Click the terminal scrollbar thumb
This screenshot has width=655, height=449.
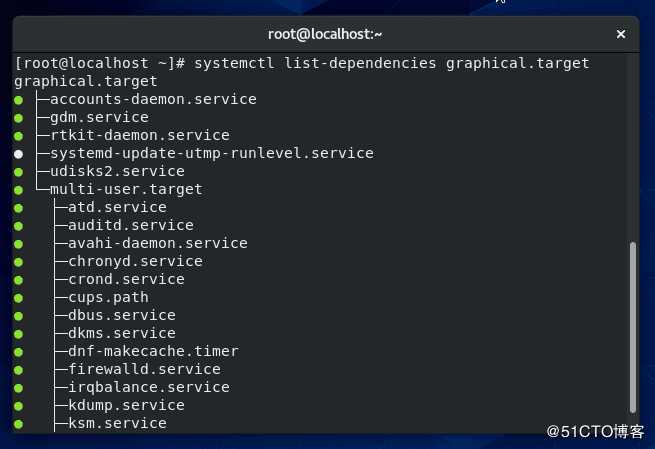point(631,326)
